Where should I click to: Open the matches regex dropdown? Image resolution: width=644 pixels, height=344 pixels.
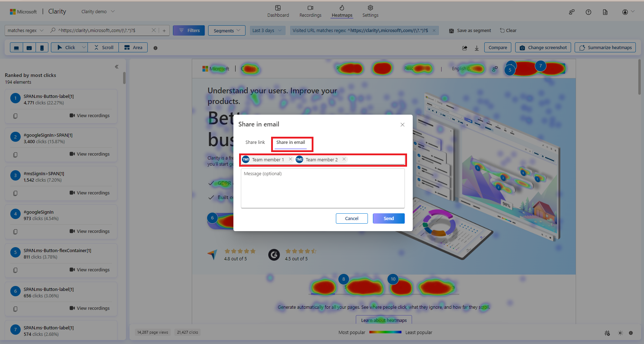coord(26,31)
